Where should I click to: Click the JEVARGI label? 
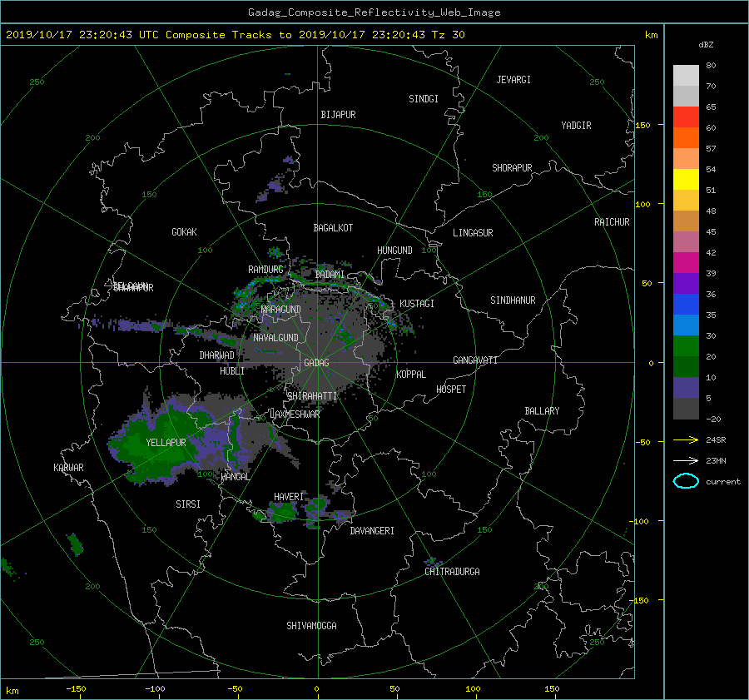point(513,80)
